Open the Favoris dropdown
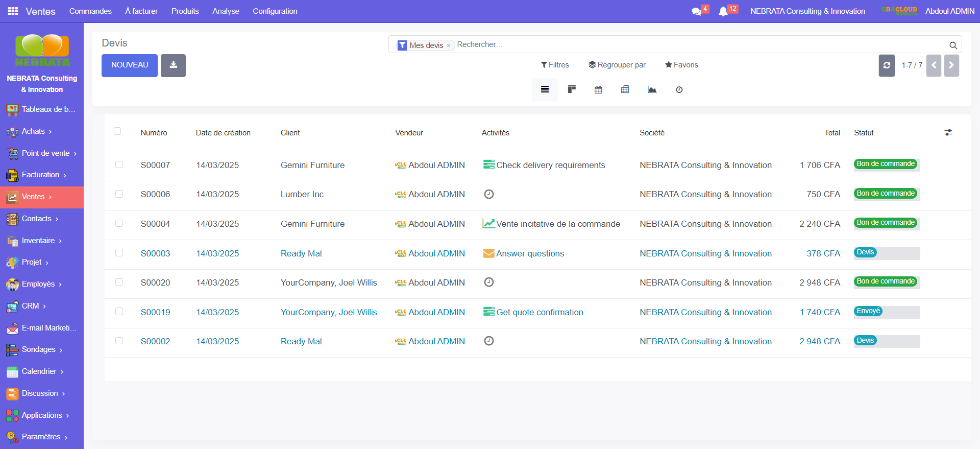 (x=681, y=65)
